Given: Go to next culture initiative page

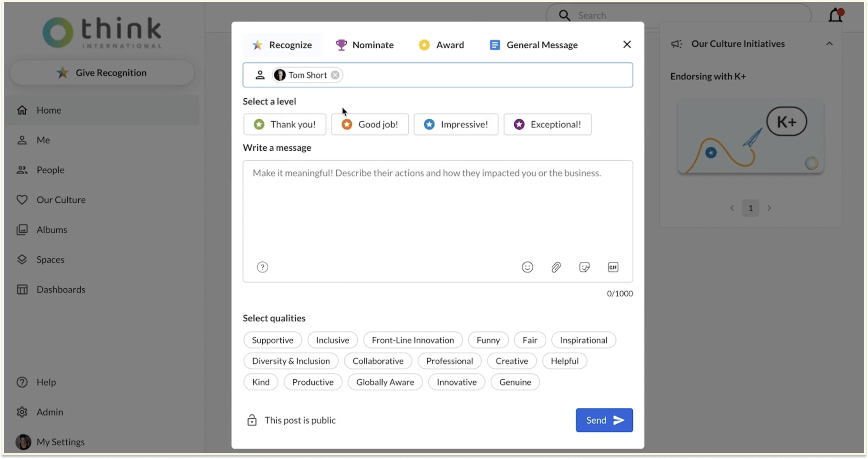Looking at the screenshot, I should tap(769, 208).
